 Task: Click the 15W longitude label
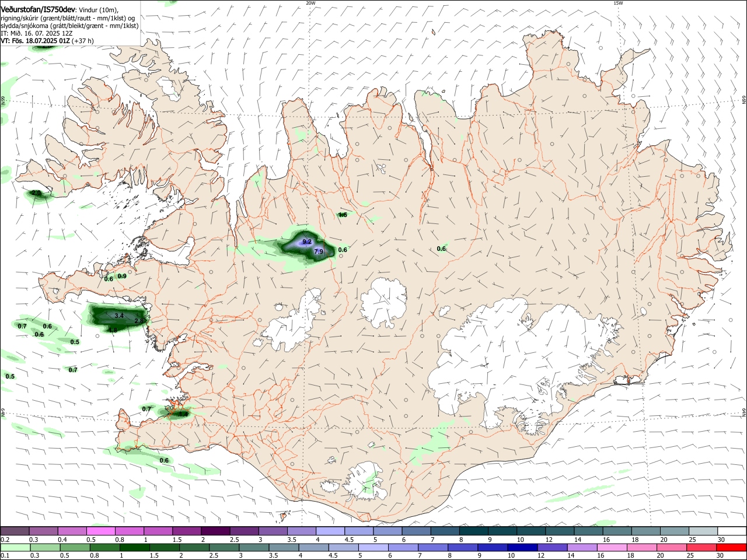[618, 3]
